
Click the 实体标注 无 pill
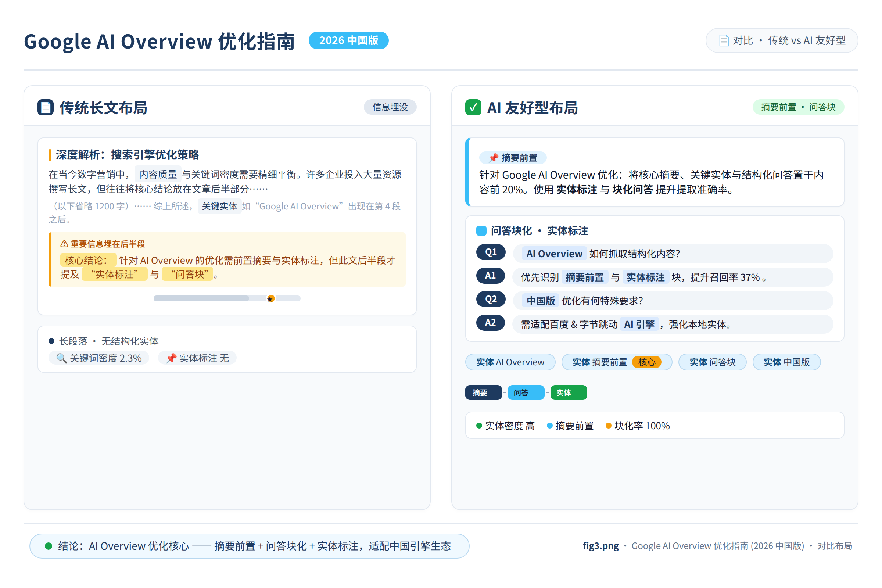tap(197, 358)
